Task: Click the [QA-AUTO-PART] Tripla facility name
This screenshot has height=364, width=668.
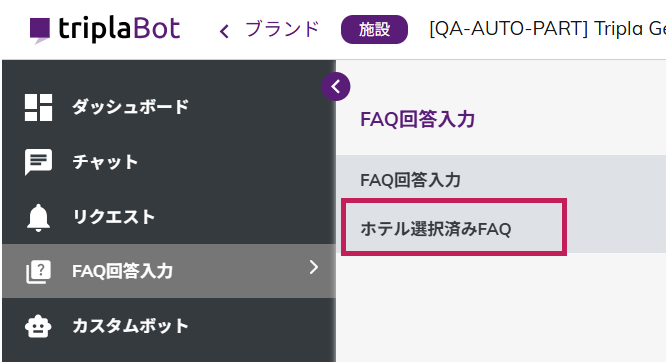Action: click(x=548, y=29)
